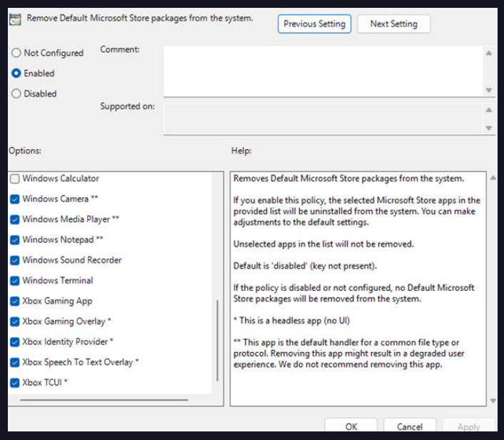504x440 pixels.
Task: Uncheck the Xbox TCUI checkbox
Action: [15, 383]
